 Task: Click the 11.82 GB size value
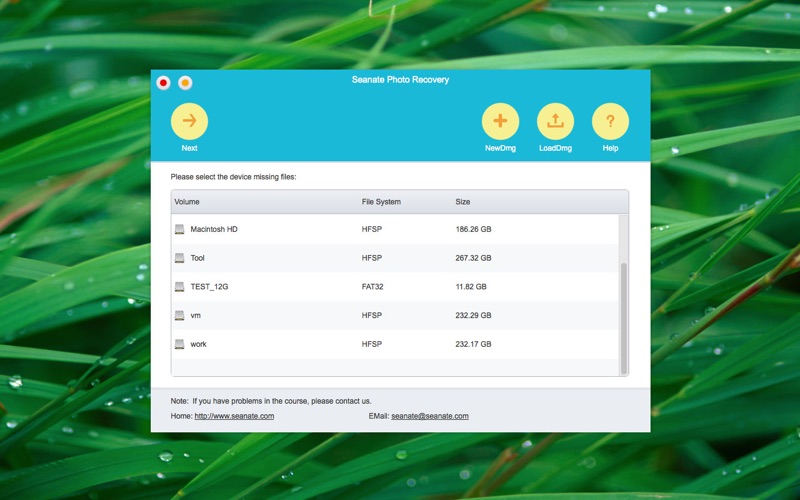[x=471, y=287]
